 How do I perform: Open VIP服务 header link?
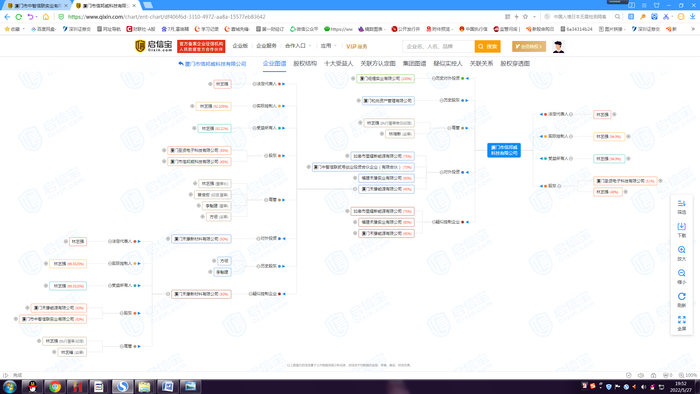click(x=357, y=46)
